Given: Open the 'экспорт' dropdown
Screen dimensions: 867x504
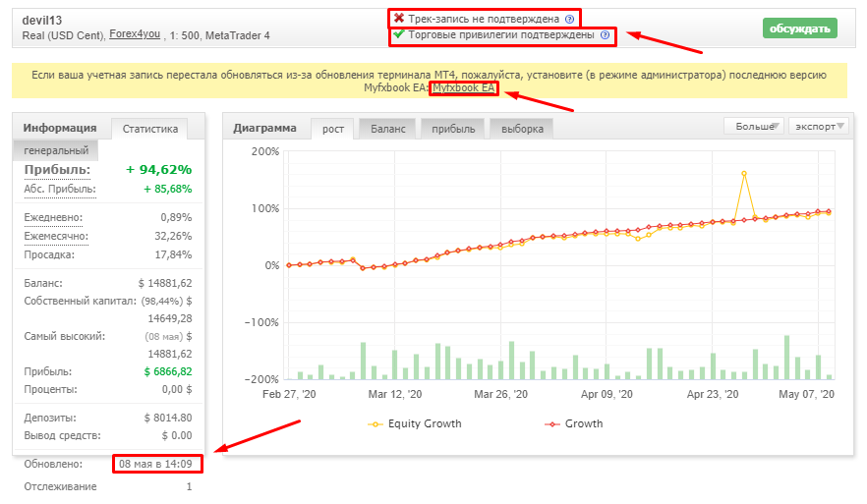Looking at the screenshot, I should 819,126.
